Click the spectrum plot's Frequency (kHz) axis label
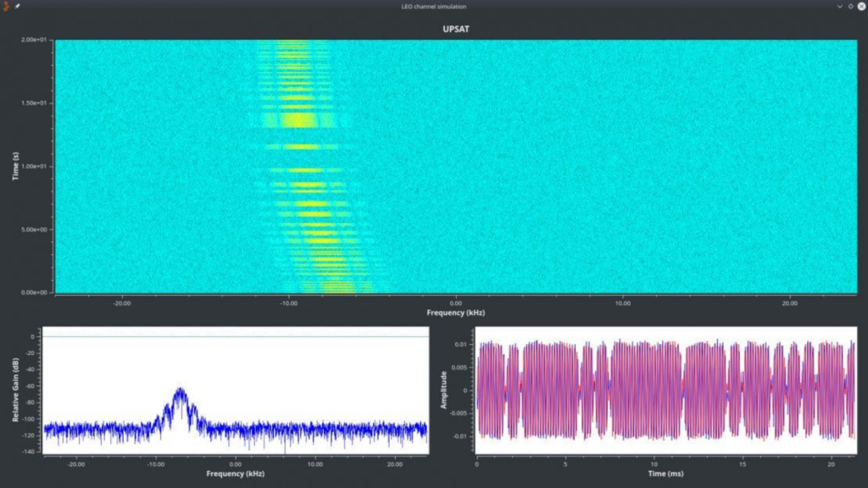The height and width of the screenshot is (488, 868). pos(236,474)
